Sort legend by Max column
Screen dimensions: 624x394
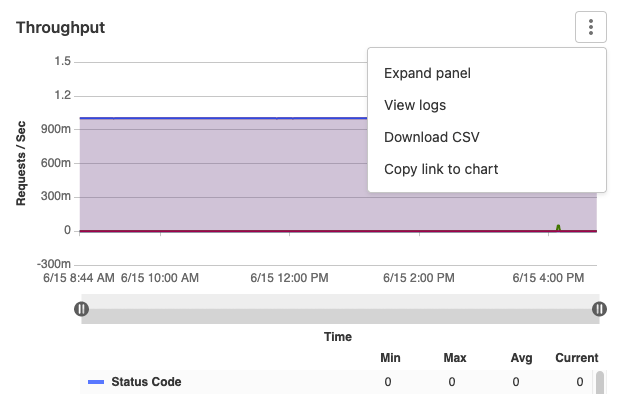454,358
